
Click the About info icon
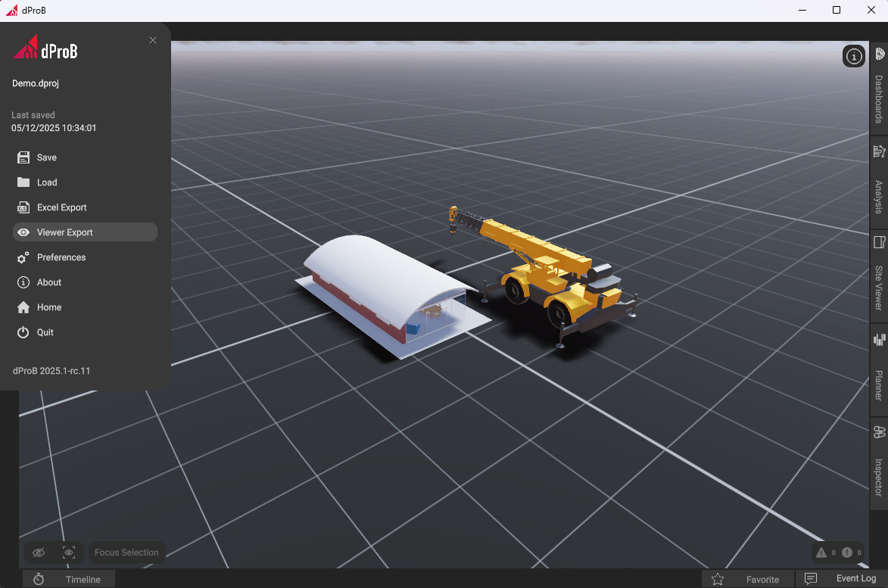[23, 282]
